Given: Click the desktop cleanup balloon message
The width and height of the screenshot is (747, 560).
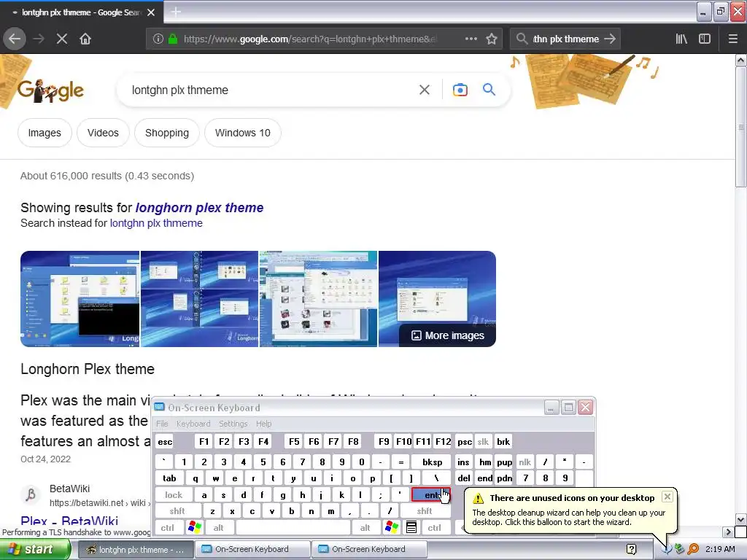Looking at the screenshot, I should (569, 517).
